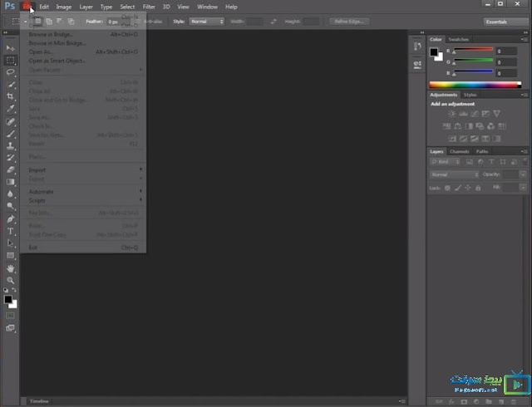Viewport: 532px width, 407px height.
Task: Open the Edit menu
Action: pyautogui.click(x=44, y=7)
